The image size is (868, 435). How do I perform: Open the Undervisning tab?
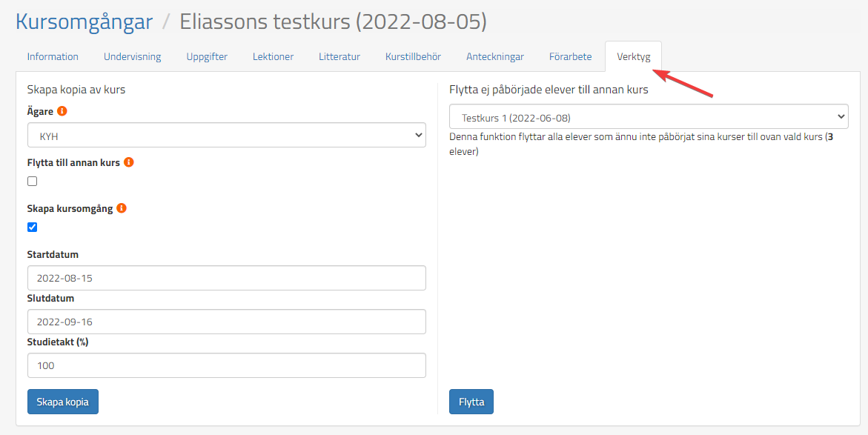[132, 57]
